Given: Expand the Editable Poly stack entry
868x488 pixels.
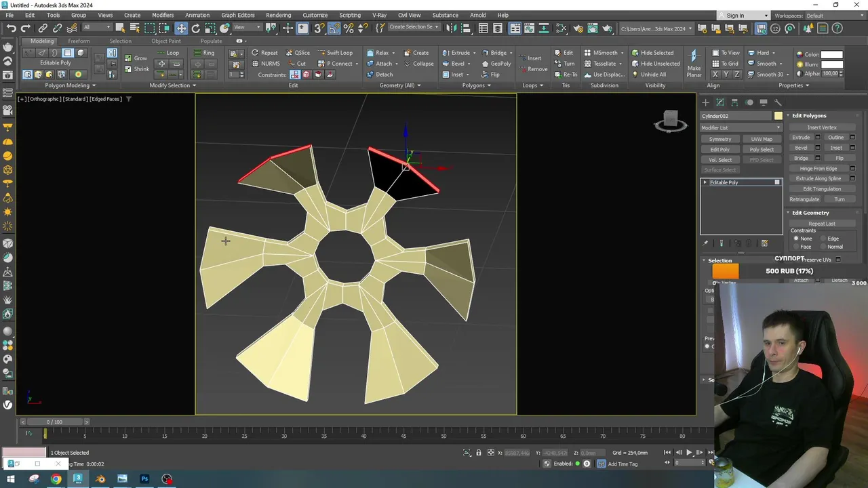Looking at the screenshot, I should (705, 182).
